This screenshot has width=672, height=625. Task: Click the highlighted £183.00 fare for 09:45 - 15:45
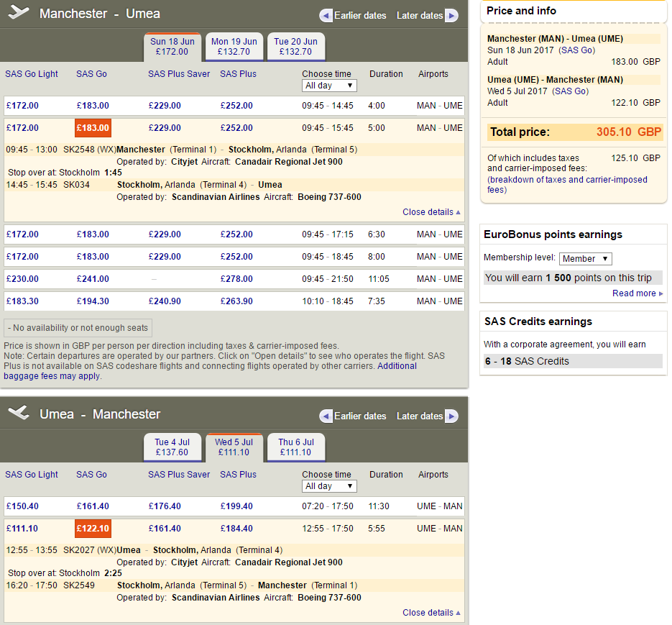93,128
